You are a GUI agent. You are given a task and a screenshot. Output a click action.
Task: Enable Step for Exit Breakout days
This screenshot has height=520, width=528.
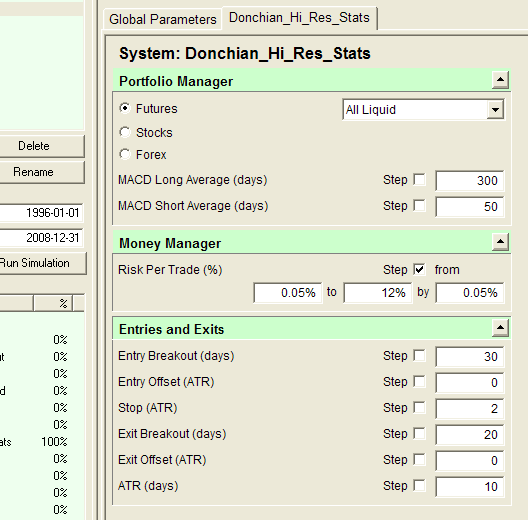coord(419,433)
